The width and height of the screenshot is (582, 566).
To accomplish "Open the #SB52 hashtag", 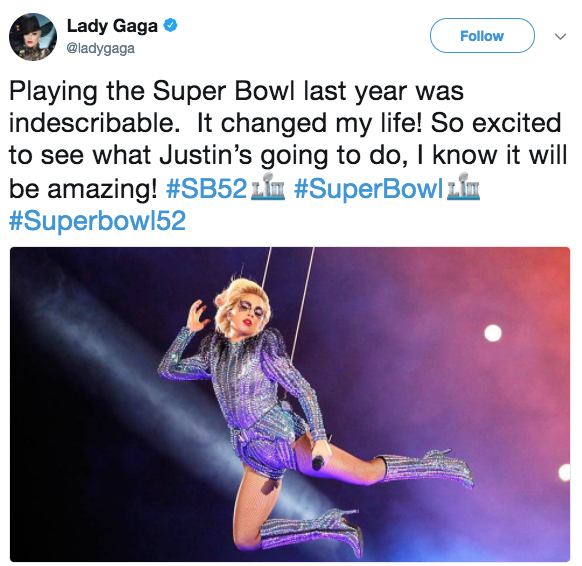I will pyautogui.click(x=206, y=188).
